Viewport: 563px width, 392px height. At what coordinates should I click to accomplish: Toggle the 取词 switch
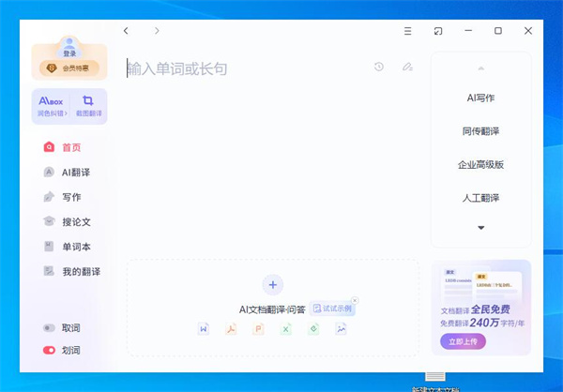pos(49,328)
